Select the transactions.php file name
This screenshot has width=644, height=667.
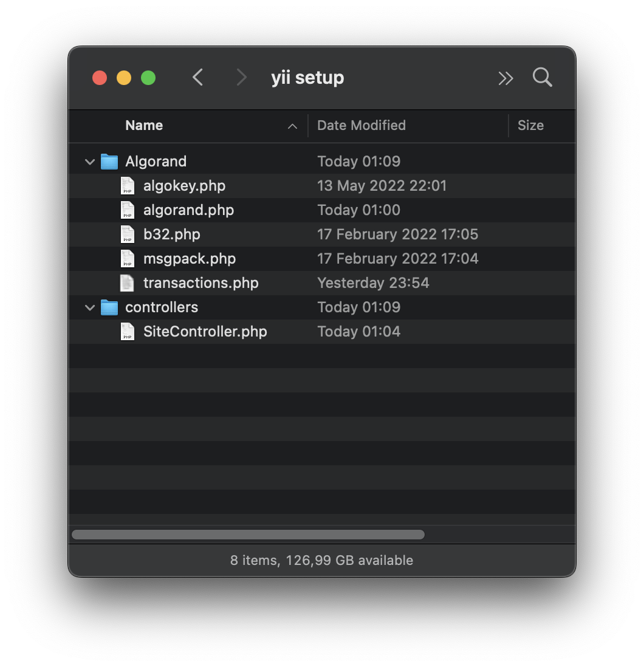pos(200,283)
